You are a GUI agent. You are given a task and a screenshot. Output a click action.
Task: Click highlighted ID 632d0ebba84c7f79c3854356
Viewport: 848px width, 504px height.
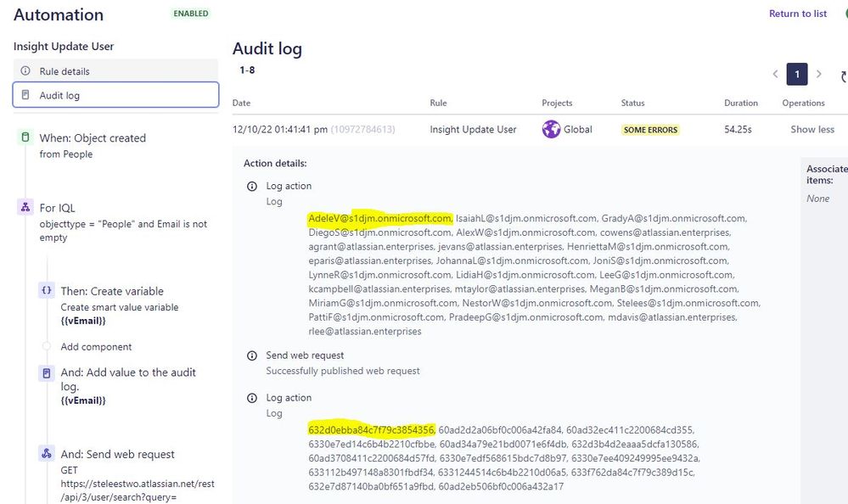click(372, 430)
